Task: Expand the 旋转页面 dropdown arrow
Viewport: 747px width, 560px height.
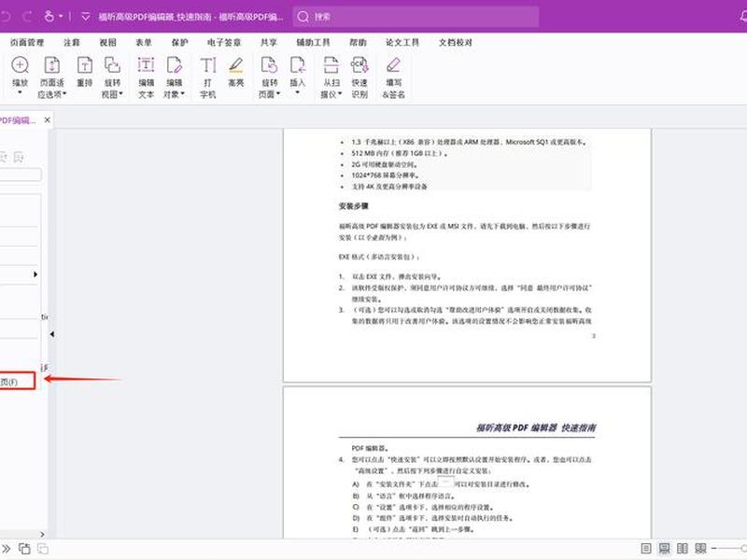Action: (277, 94)
